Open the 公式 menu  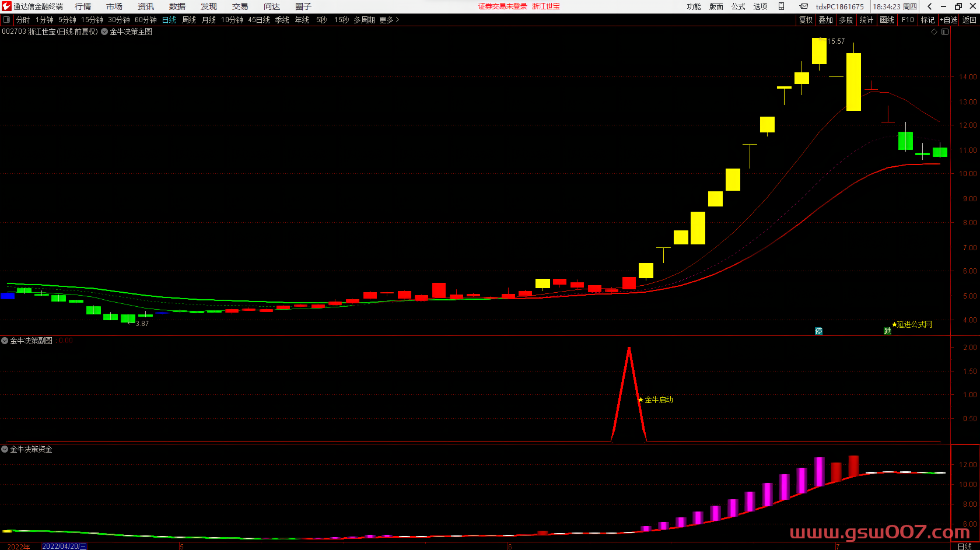click(738, 6)
